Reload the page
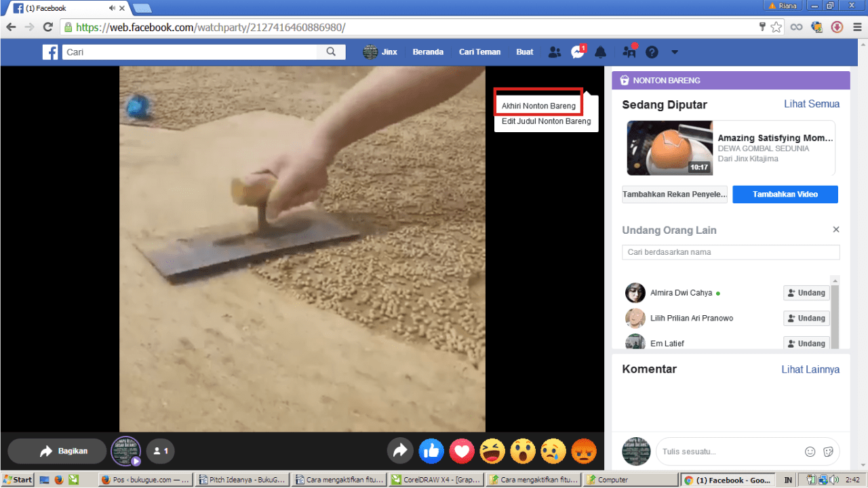This screenshot has height=488, width=868. (x=47, y=27)
